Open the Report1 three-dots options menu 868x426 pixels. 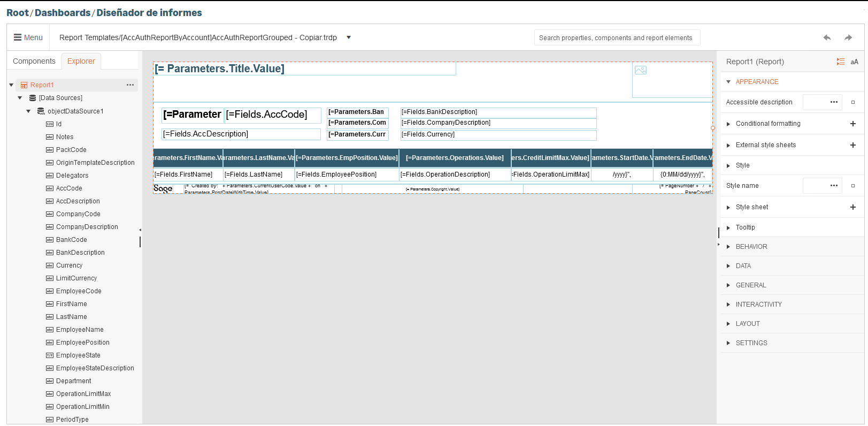point(130,85)
